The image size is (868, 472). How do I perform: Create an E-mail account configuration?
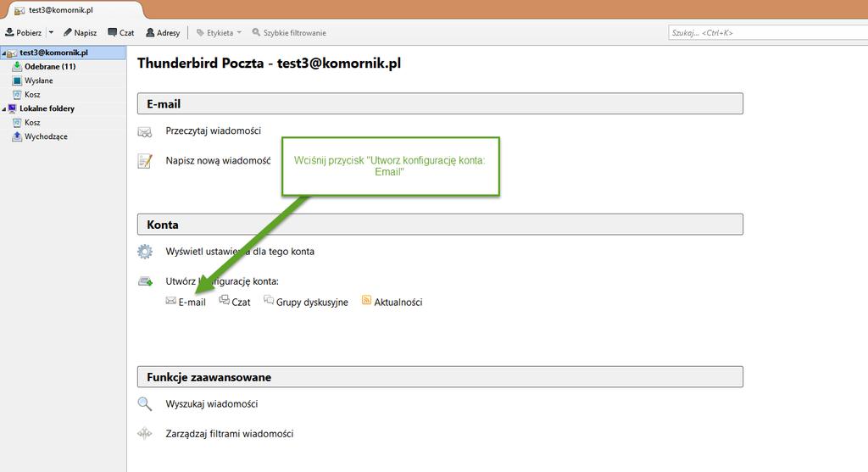(192, 303)
